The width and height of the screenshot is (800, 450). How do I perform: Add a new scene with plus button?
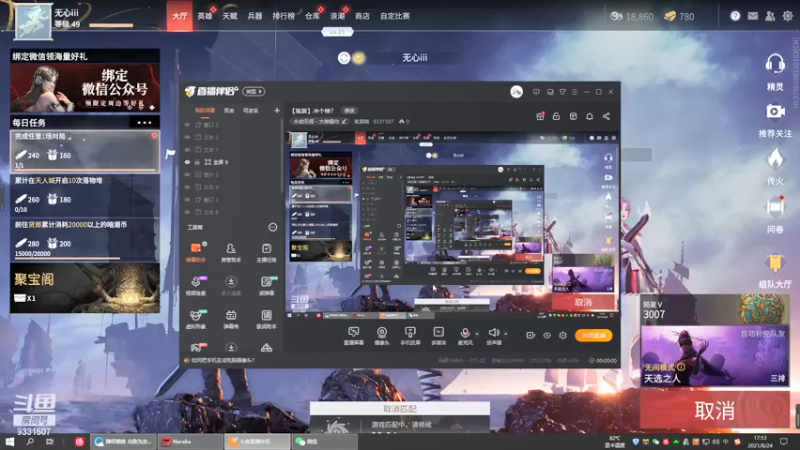click(277, 110)
